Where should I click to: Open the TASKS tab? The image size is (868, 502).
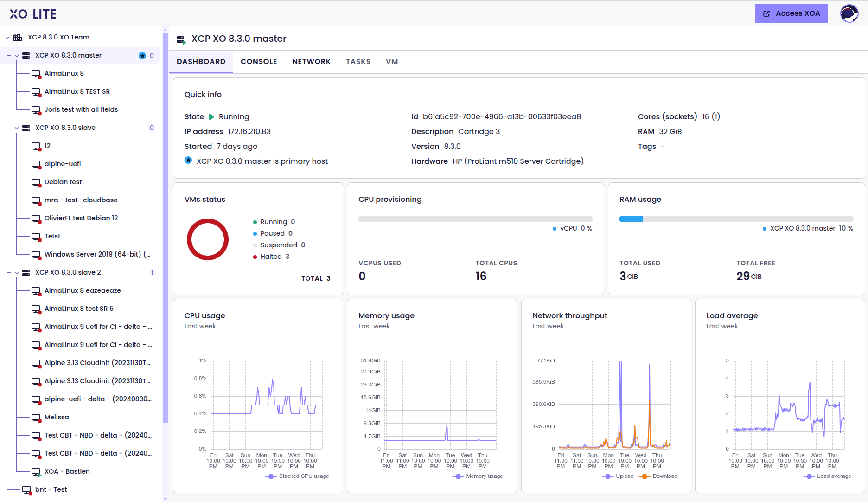pos(358,62)
